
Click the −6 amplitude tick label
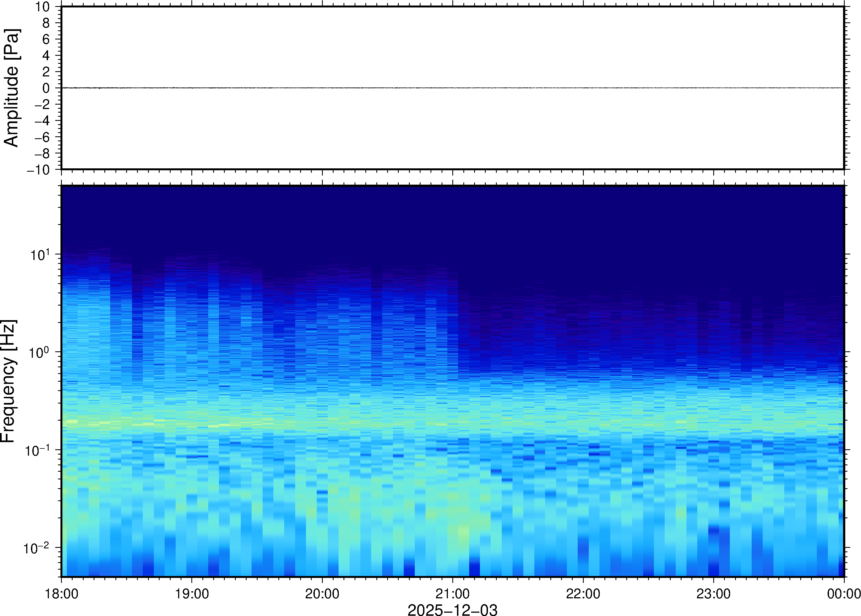42,137
